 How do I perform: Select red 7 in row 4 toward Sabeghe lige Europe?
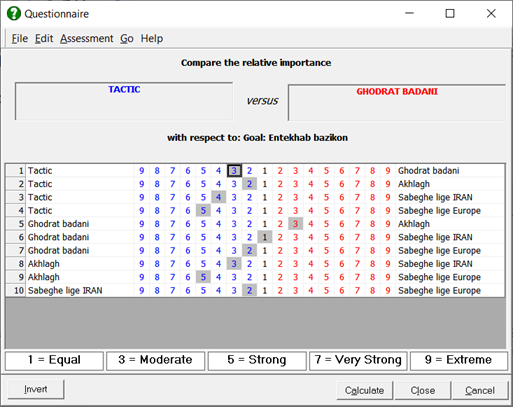(x=357, y=211)
